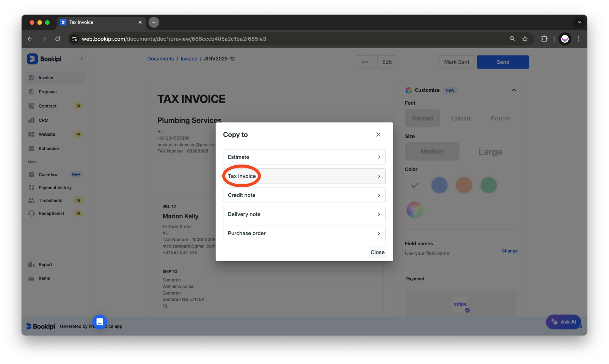Collapse the sidebar with the chevron
609x364 pixels.
point(82,58)
